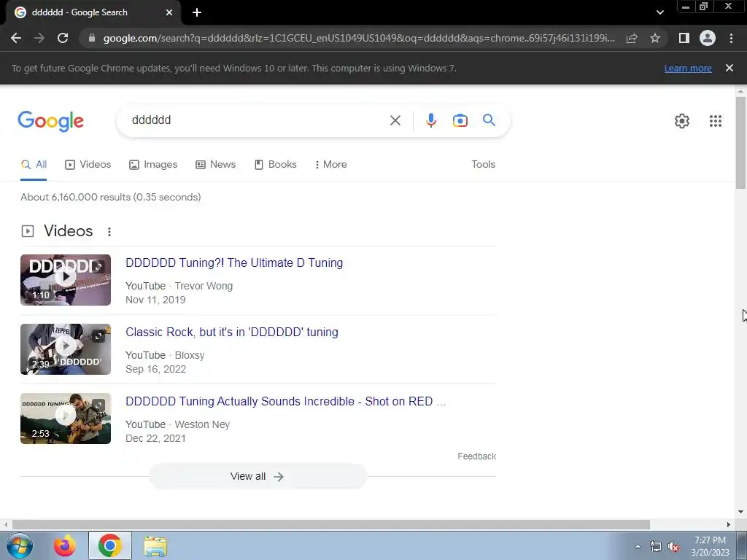Clear the search box text
747x560 pixels.
(x=395, y=120)
